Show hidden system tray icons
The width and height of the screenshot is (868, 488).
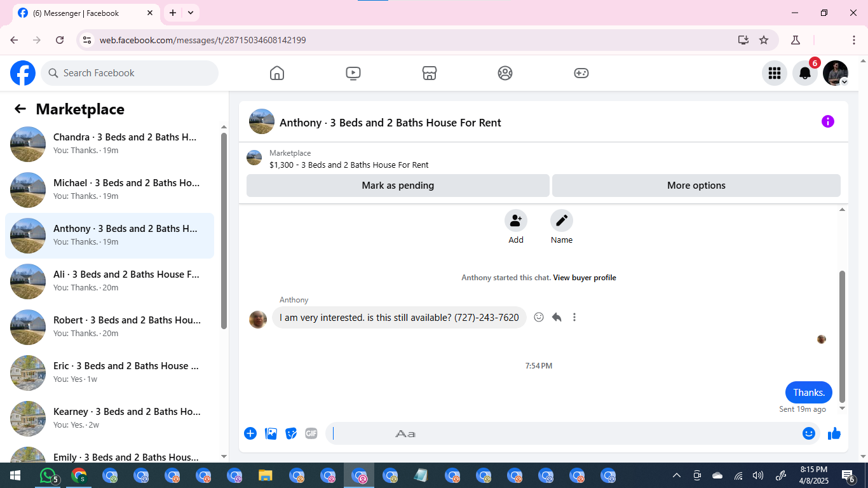677,475
